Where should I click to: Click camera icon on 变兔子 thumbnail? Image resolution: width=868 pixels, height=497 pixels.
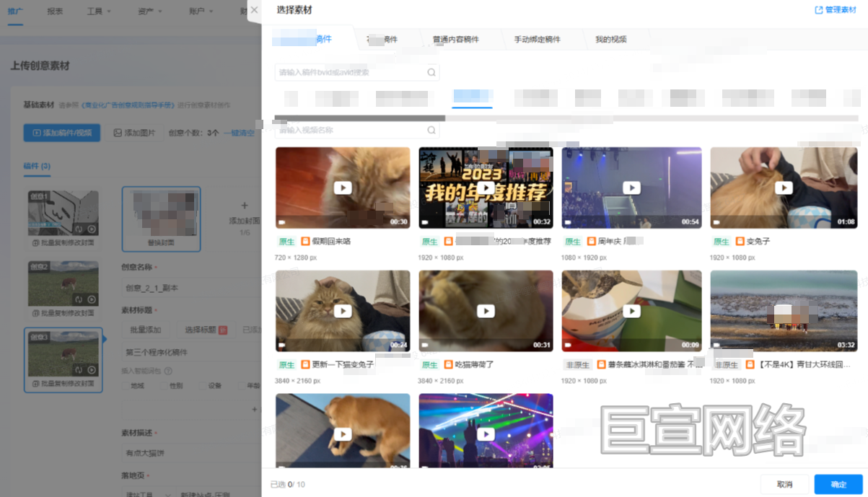[x=716, y=222]
